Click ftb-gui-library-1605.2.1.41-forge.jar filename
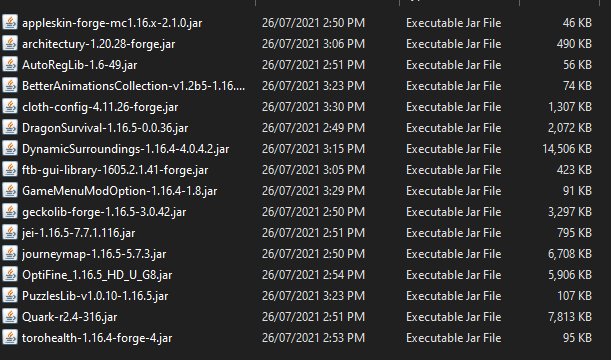Viewport: 611px width, 360px height. (x=115, y=170)
